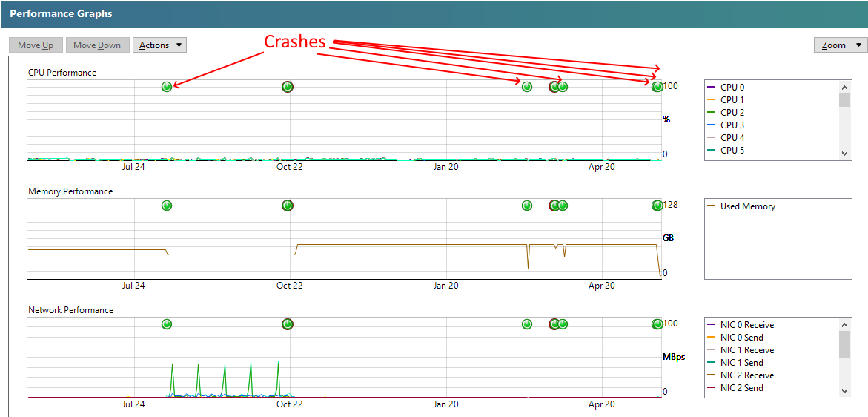Click the Apr 20 axis label under CPU graph

pyautogui.click(x=602, y=167)
